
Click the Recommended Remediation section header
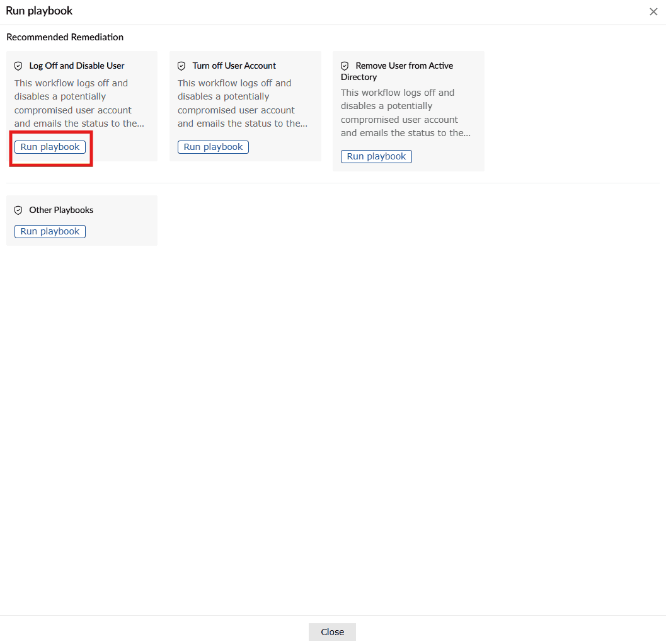[x=65, y=37]
